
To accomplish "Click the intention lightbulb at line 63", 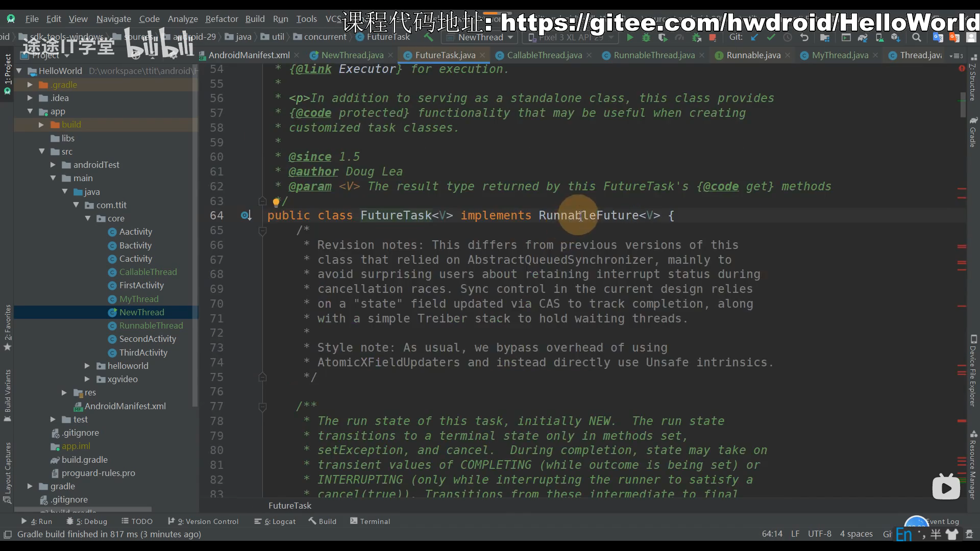I will pos(276,202).
